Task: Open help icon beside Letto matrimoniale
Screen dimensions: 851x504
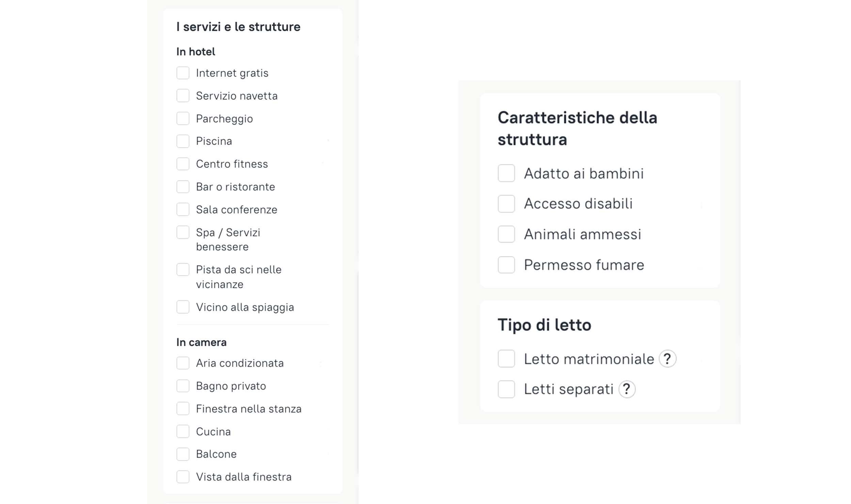Action: click(x=667, y=359)
